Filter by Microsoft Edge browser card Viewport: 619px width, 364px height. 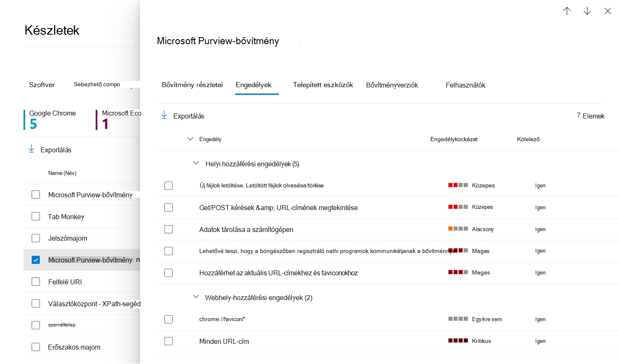(x=119, y=120)
